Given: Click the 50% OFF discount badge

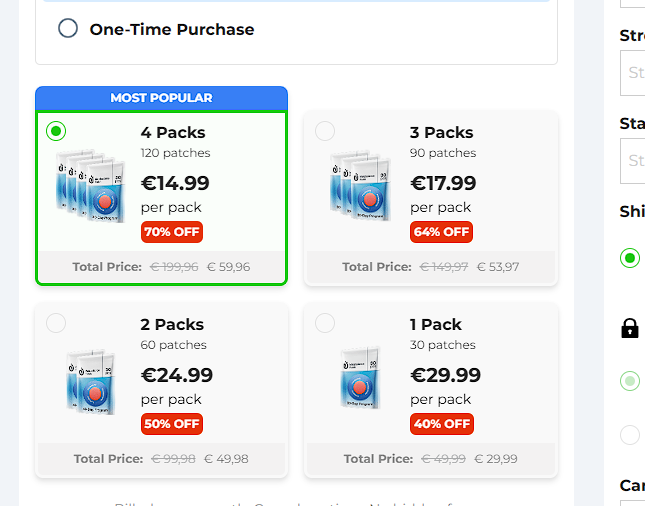Looking at the screenshot, I should click(x=172, y=424).
